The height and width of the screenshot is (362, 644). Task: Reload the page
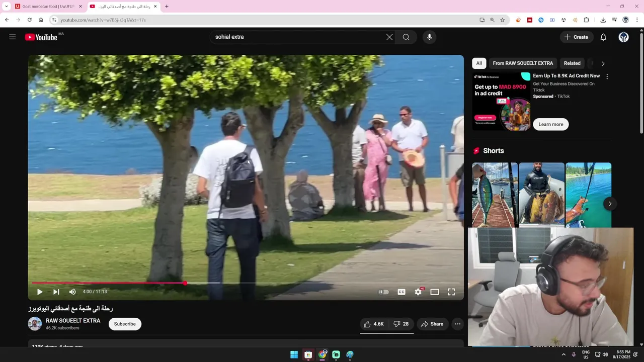click(30, 20)
